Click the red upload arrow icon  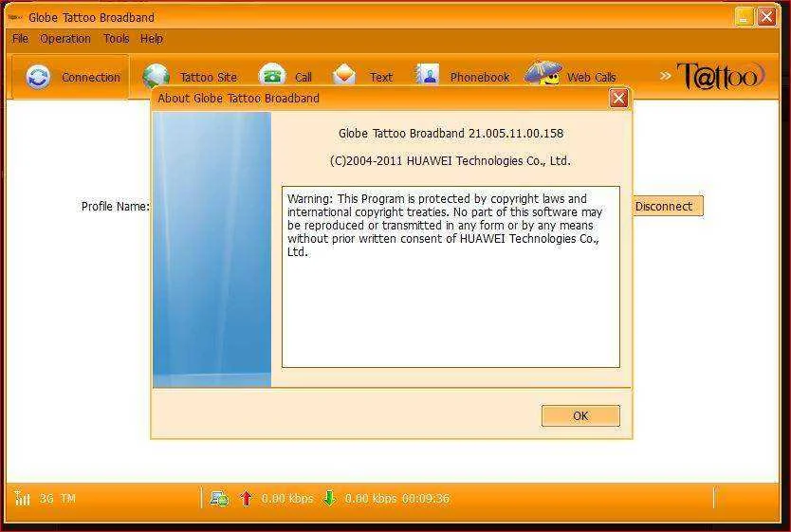point(247,498)
